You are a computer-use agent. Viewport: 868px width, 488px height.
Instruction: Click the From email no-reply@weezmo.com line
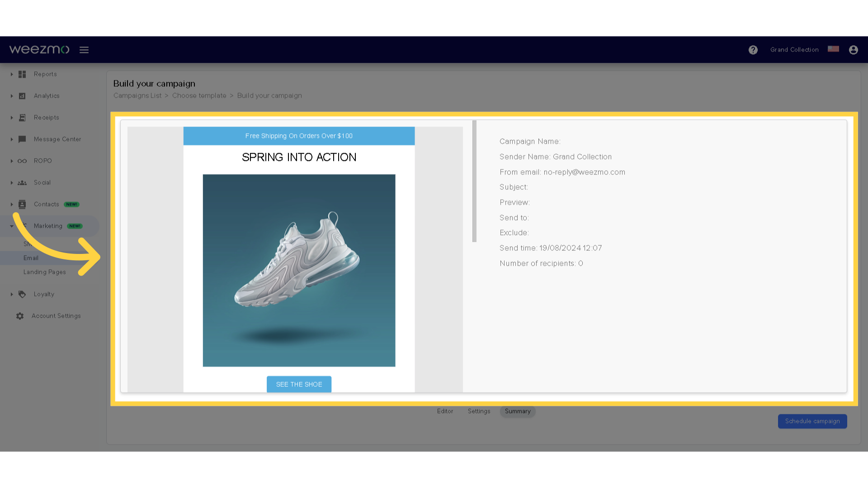[x=562, y=172]
